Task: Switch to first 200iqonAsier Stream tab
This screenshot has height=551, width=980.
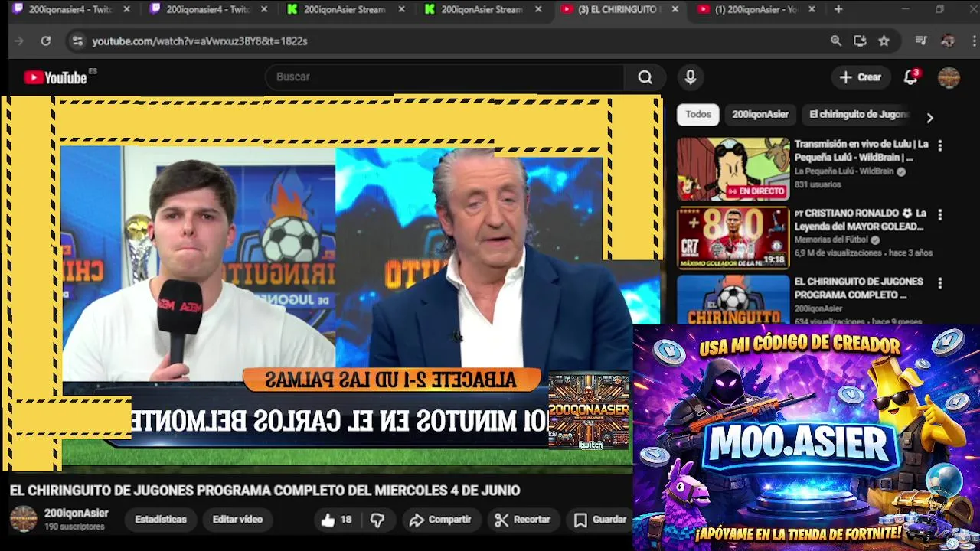Action: coord(344,9)
